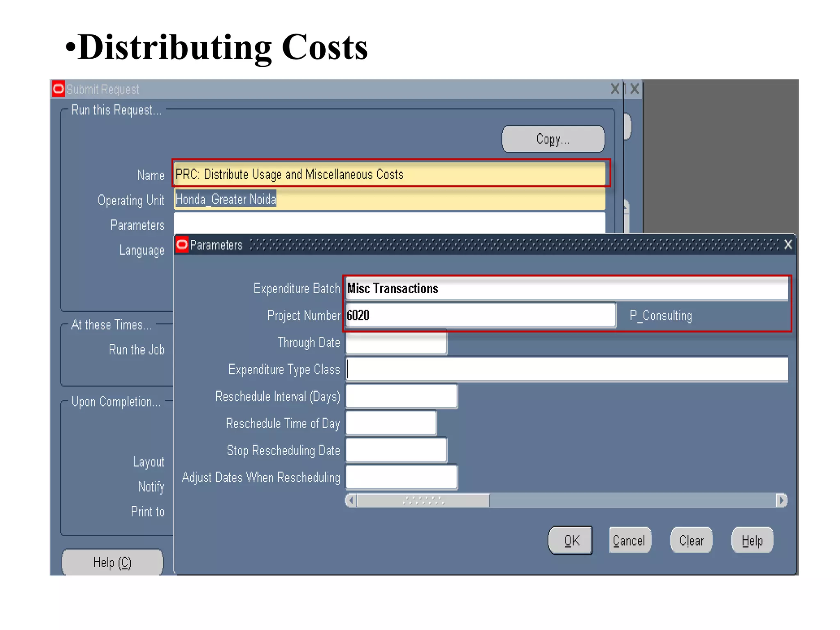Click the Parameters field in Submit Request
Viewport: 840px width, 630px height.
tap(390, 223)
